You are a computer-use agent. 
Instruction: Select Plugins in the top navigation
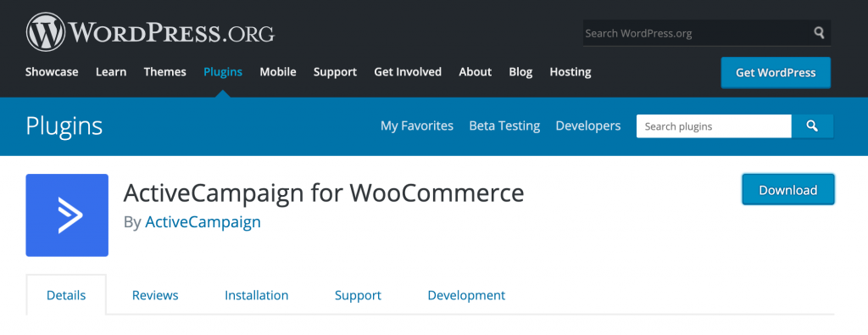click(x=223, y=72)
